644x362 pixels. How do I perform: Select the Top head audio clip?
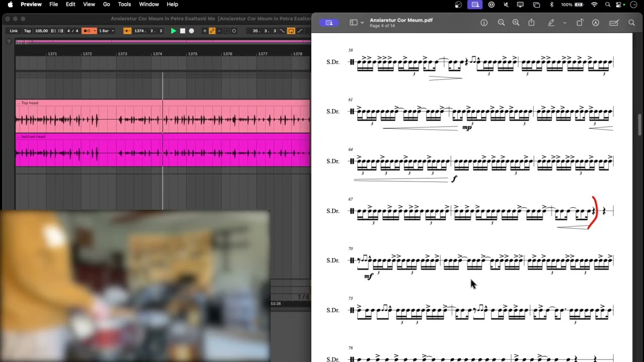(163, 116)
